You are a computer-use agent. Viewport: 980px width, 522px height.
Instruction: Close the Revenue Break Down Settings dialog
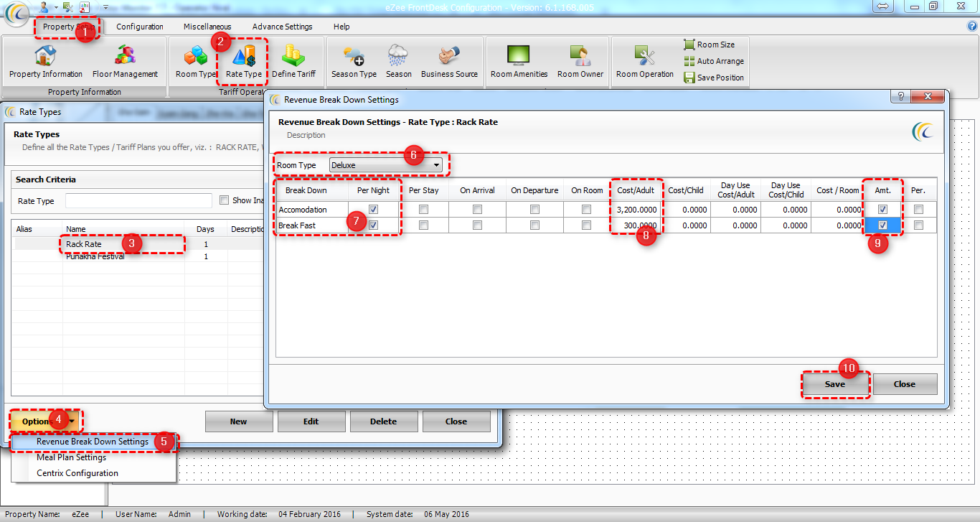(905, 384)
